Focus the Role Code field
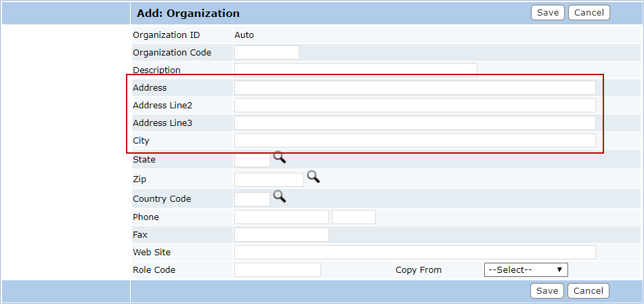 click(x=278, y=270)
